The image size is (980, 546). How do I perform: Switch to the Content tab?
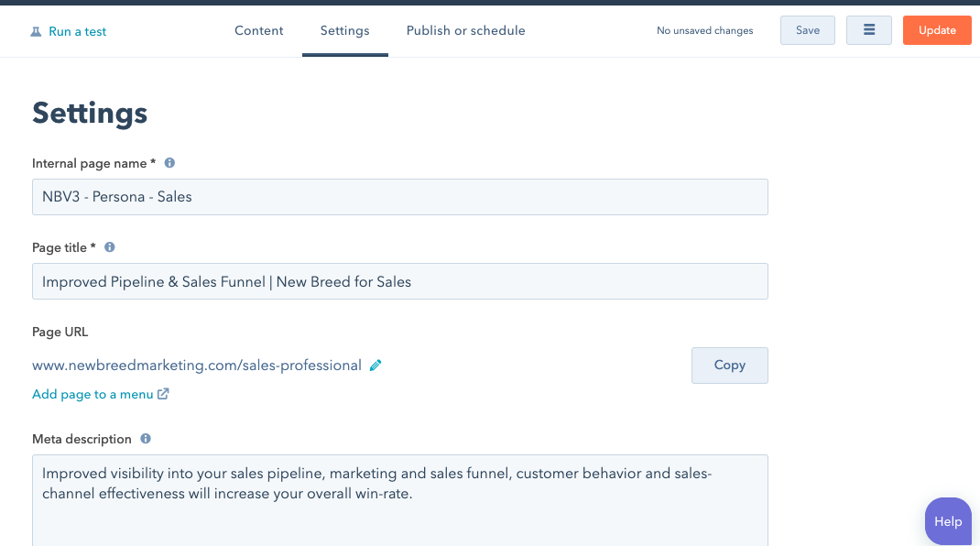tap(259, 30)
